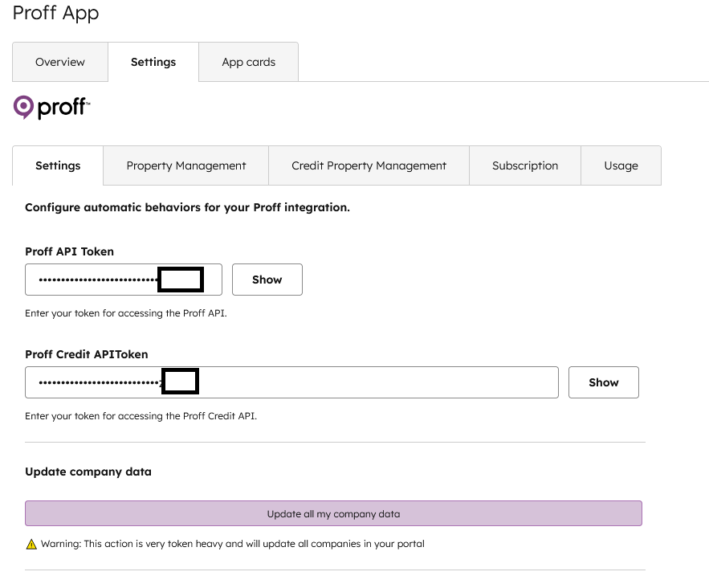Image resolution: width=709 pixels, height=588 pixels.
Task: Click the Proff Credit API helper text
Action: (x=141, y=415)
